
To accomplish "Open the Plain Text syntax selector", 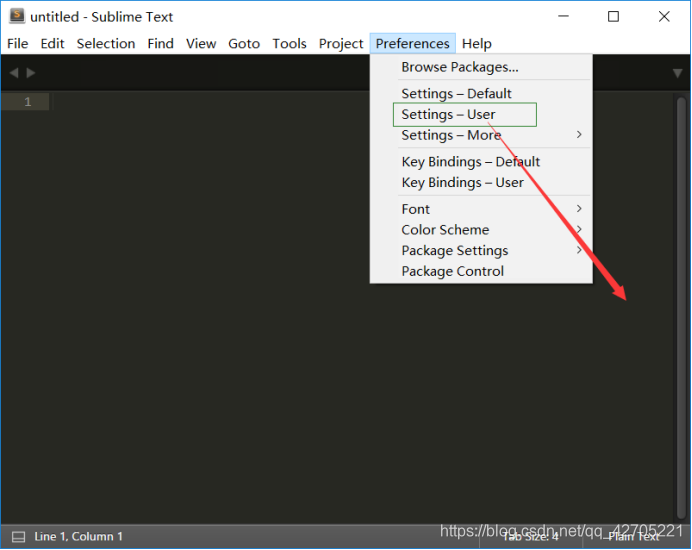I will click(x=633, y=537).
